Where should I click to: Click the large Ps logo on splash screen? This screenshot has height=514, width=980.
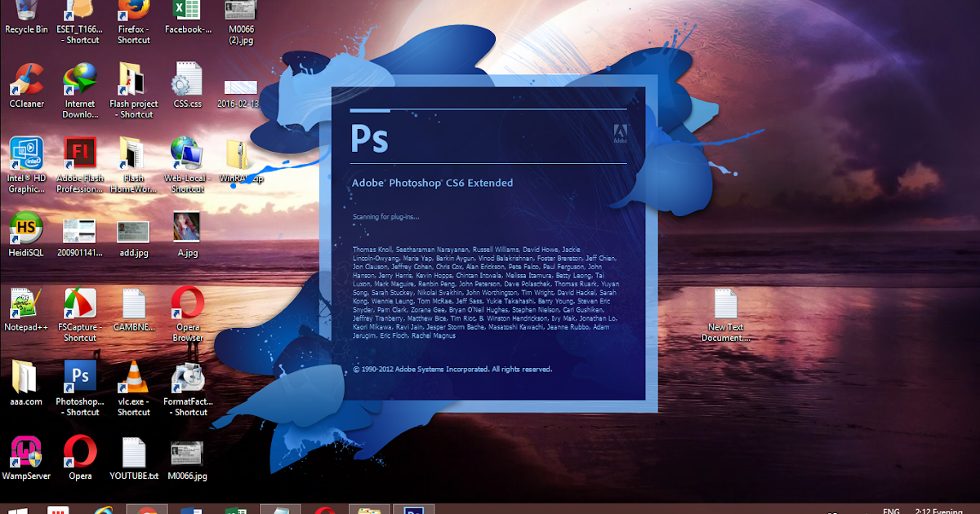(369, 137)
